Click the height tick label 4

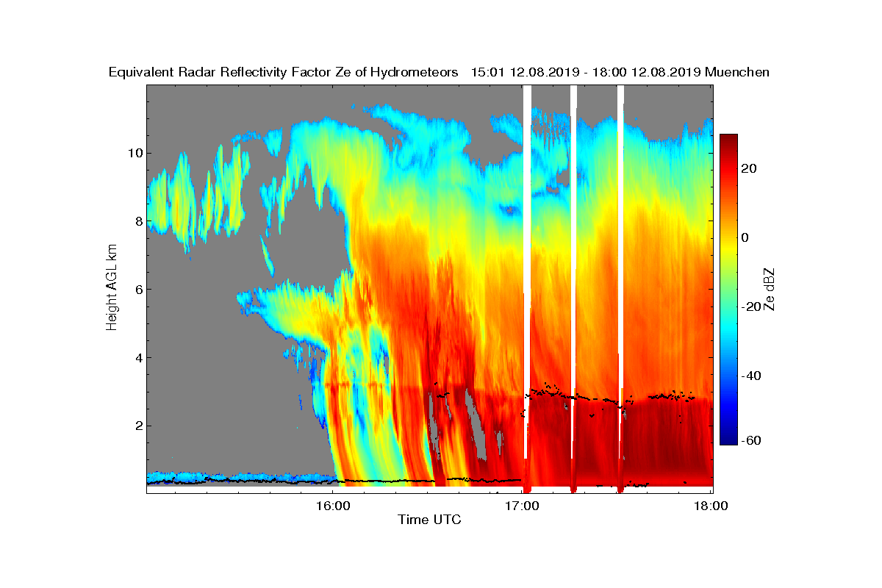click(138, 357)
